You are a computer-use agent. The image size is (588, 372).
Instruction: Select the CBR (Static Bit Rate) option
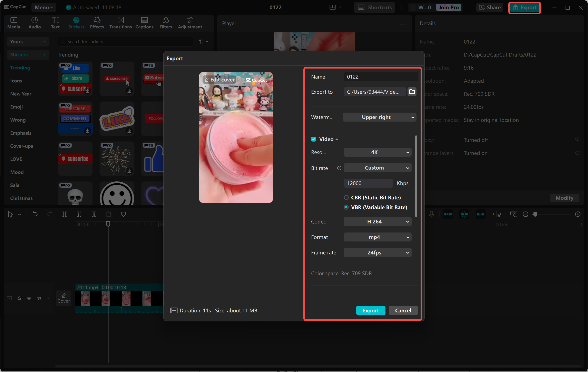coord(346,198)
